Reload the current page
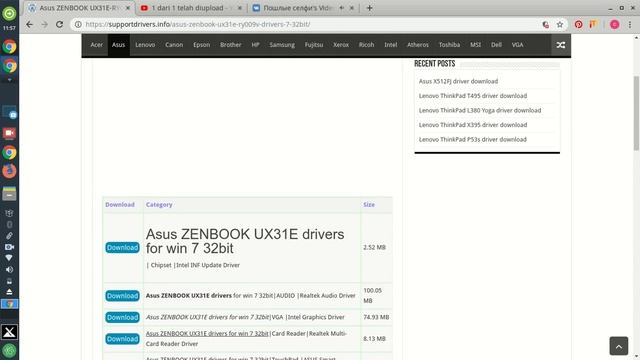This screenshot has height=360, width=640. (x=60, y=24)
